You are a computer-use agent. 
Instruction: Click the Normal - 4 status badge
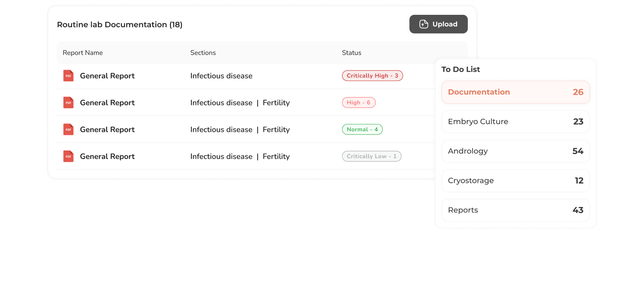click(362, 129)
